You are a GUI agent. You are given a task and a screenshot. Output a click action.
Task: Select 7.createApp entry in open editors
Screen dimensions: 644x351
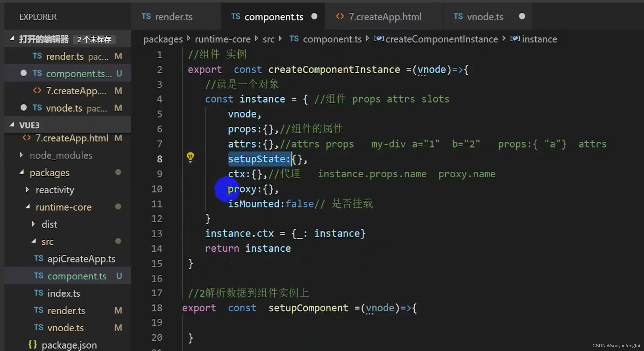(x=68, y=91)
